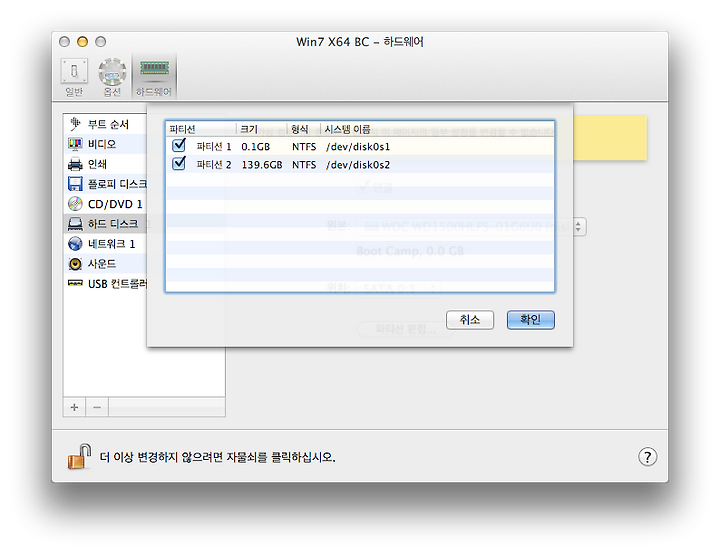Add hardware device with plus button
The width and height of the screenshot is (720, 554).
pos(74,407)
